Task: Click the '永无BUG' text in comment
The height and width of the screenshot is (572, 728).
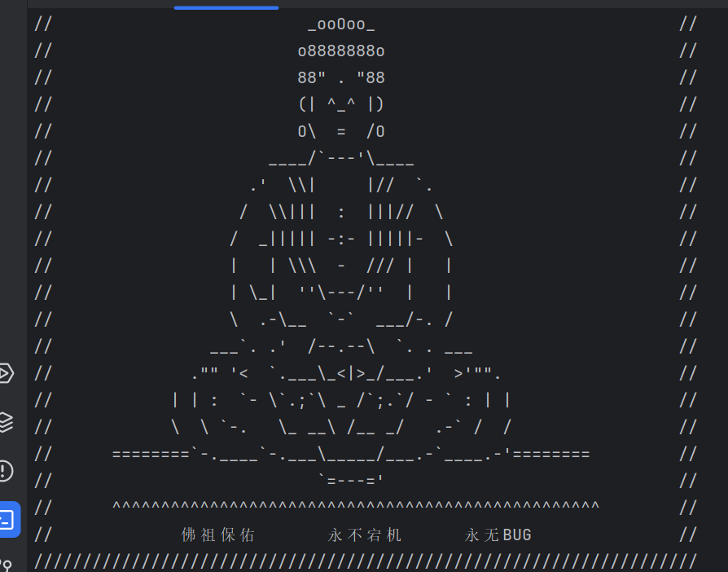Action: click(498, 535)
